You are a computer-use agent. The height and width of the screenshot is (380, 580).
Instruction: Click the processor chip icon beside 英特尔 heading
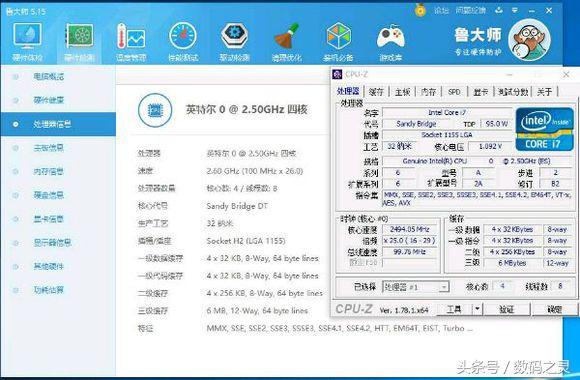155,110
